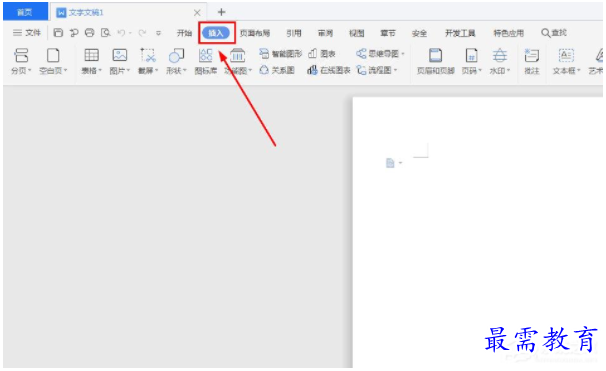Screen dimensions: 606x371
Task: Click the Save icon in quick access toolbar
Action: pos(58,33)
